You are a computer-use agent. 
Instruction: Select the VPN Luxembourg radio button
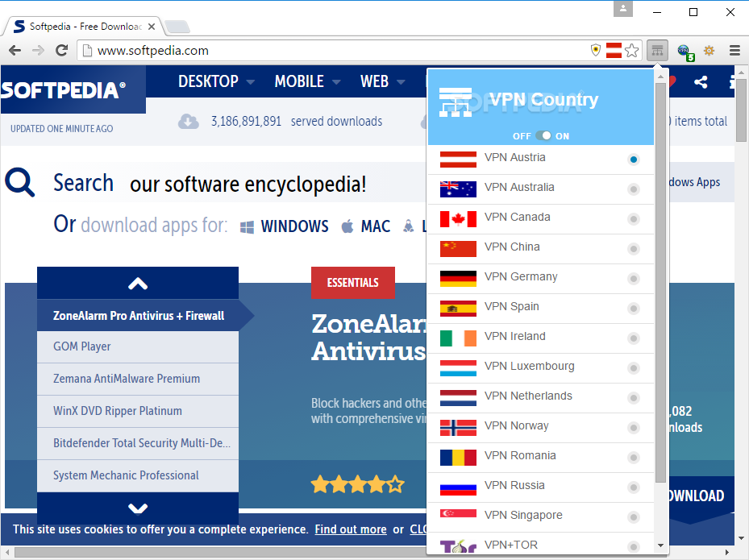[634, 368]
